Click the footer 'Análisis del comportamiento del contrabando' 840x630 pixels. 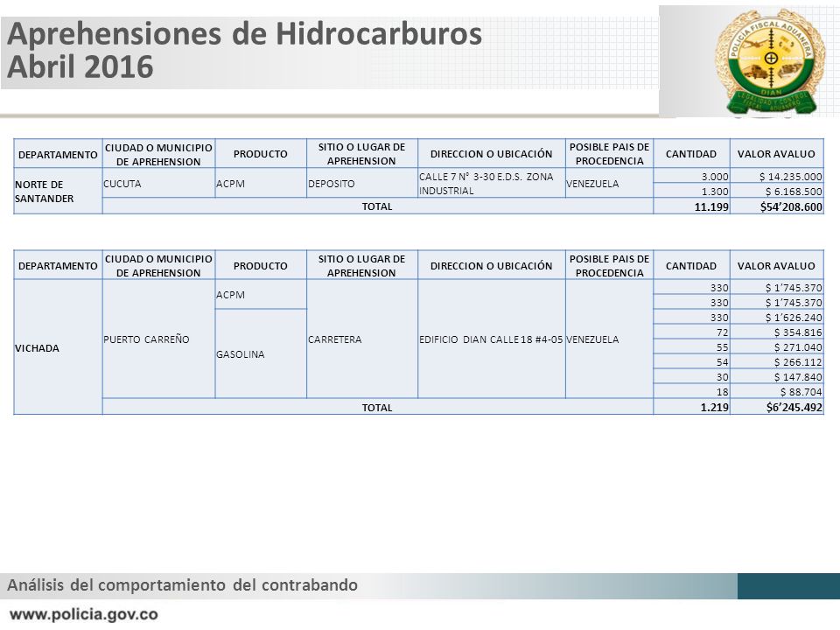click(x=182, y=585)
